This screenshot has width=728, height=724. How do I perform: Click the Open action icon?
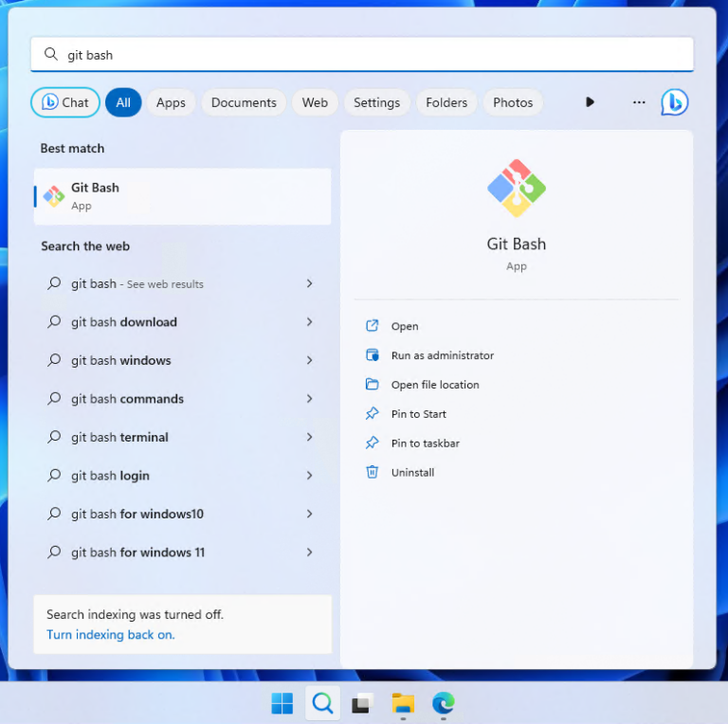coord(373,326)
